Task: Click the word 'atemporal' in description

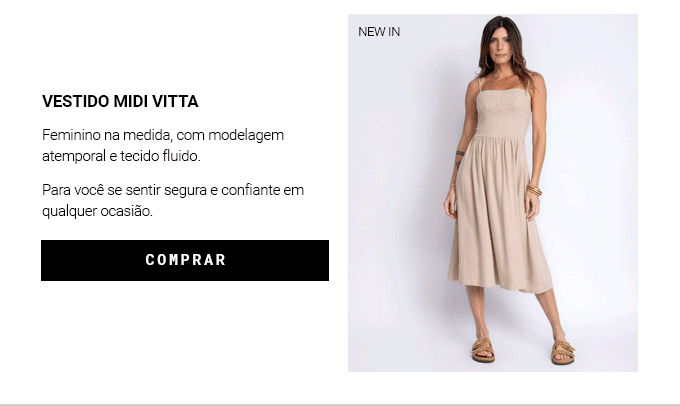Action: tap(74, 156)
